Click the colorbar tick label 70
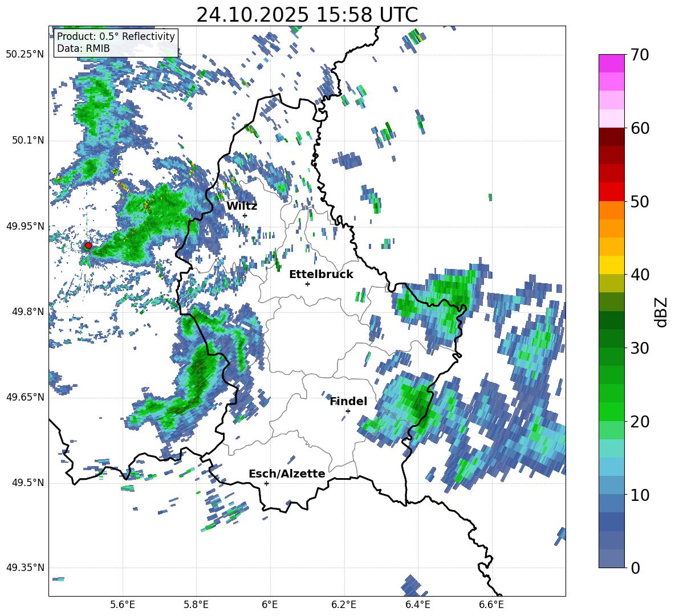Viewport: 675px width, 616px height. pyautogui.click(x=640, y=55)
